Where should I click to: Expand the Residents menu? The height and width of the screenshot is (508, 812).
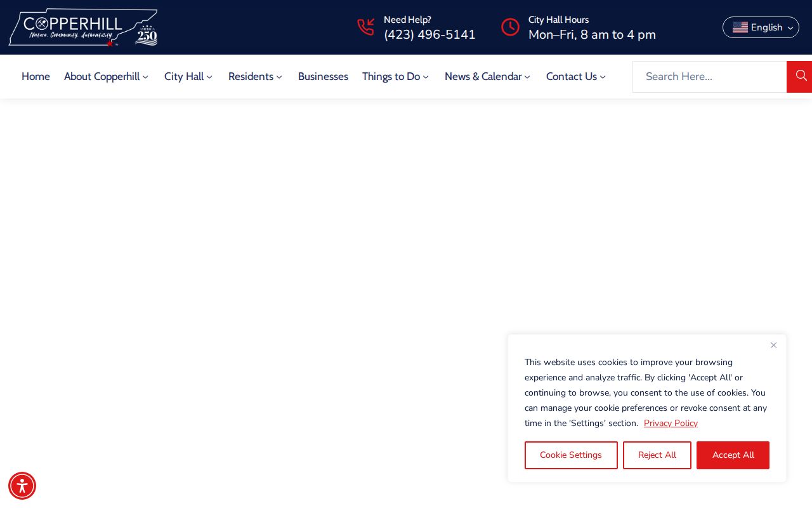coord(255,77)
